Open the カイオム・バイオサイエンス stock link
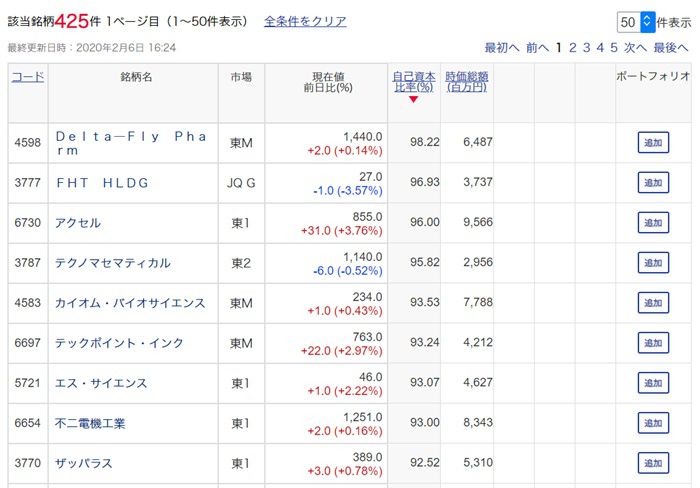The image size is (700, 488). 130,303
